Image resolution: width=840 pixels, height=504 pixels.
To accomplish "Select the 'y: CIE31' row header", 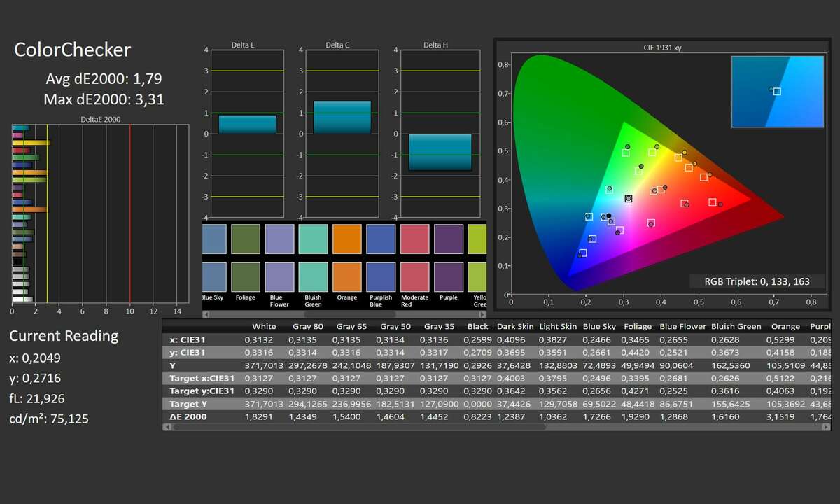I will [188, 352].
